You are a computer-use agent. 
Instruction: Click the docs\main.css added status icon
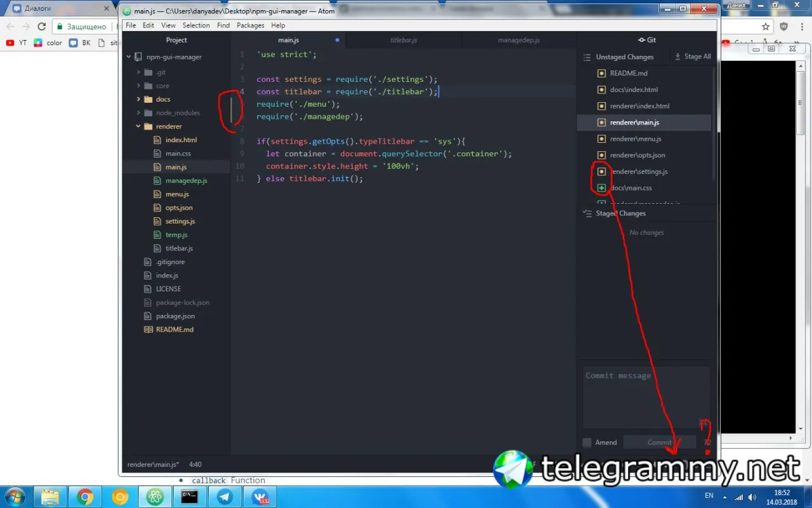tap(602, 188)
